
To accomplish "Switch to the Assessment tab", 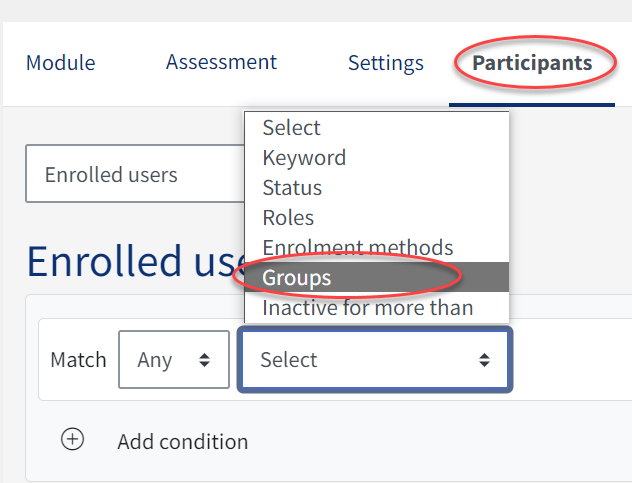I will (221, 62).
